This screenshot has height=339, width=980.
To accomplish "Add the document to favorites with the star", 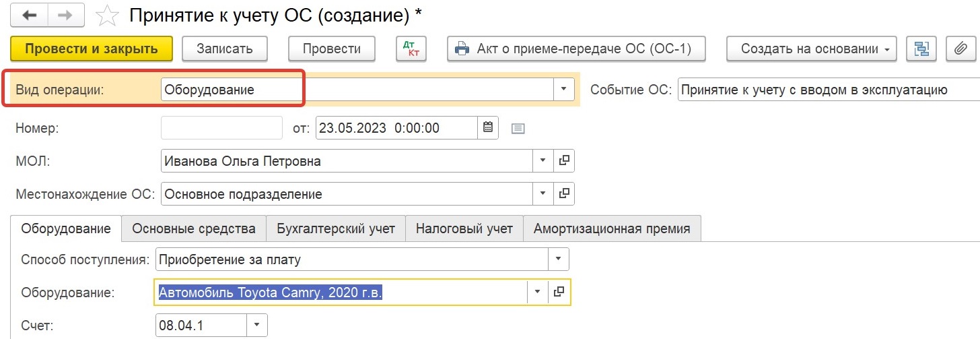I will [108, 16].
